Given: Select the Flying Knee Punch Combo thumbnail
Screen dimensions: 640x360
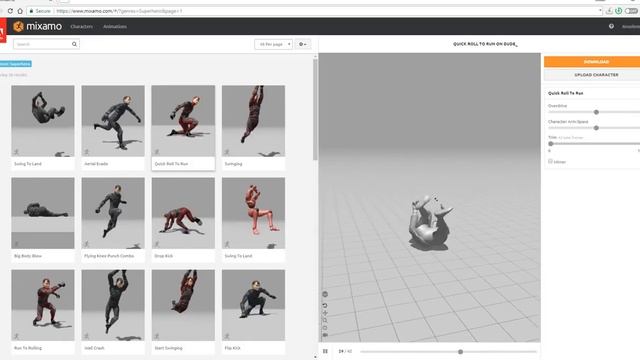Looking at the screenshot, I should (113, 213).
